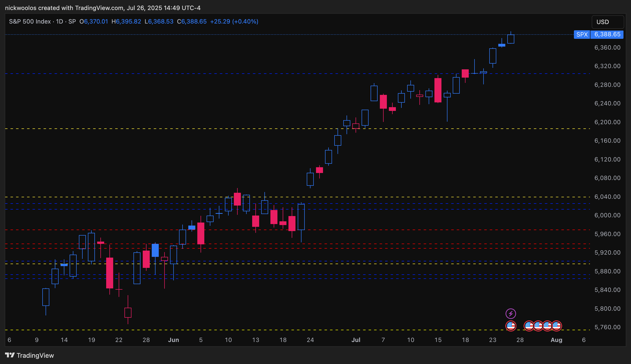Click the H6,395.82 high value in legend

(126, 22)
